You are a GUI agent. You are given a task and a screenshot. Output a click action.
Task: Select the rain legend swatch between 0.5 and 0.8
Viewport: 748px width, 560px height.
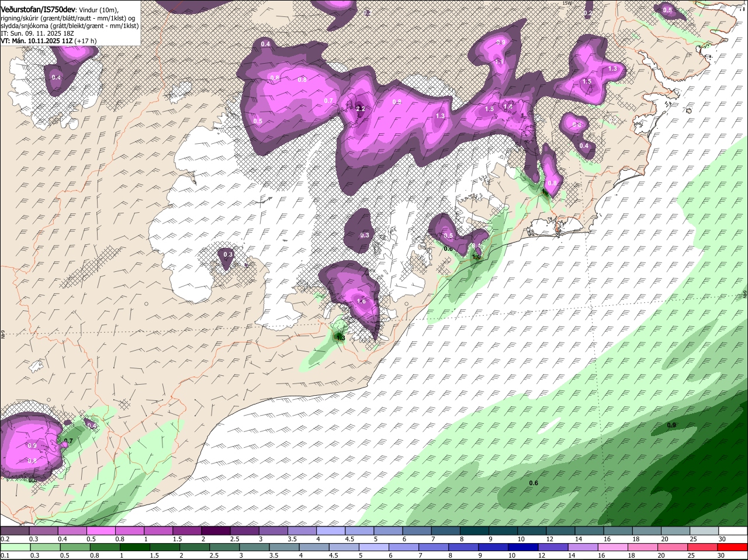pyautogui.click(x=76, y=547)
